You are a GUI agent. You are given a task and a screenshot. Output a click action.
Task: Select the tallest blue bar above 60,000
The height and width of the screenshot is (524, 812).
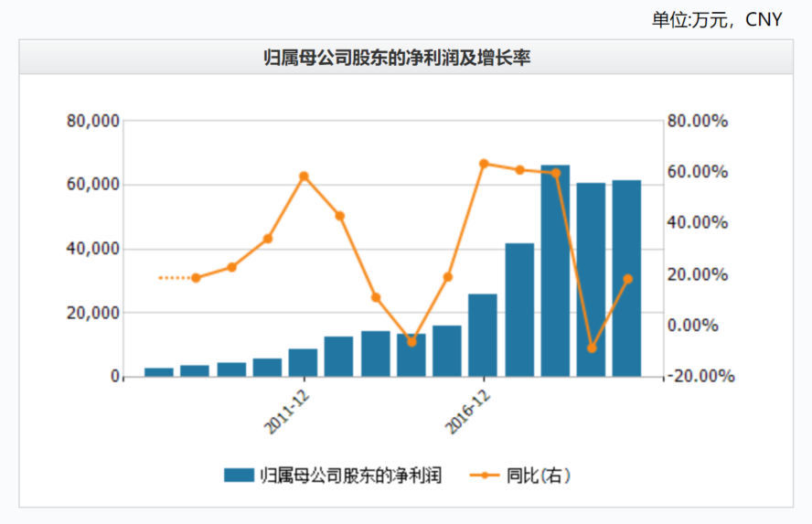point(555,271)
